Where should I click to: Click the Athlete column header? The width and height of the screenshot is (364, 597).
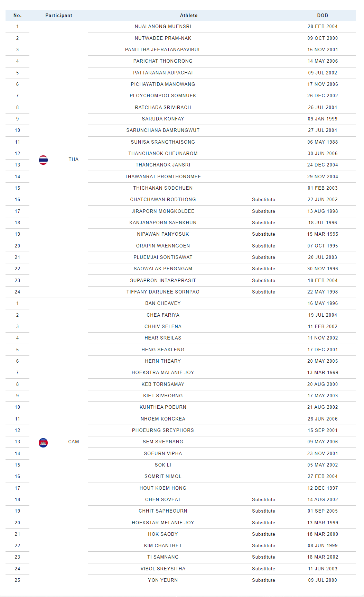188,16
